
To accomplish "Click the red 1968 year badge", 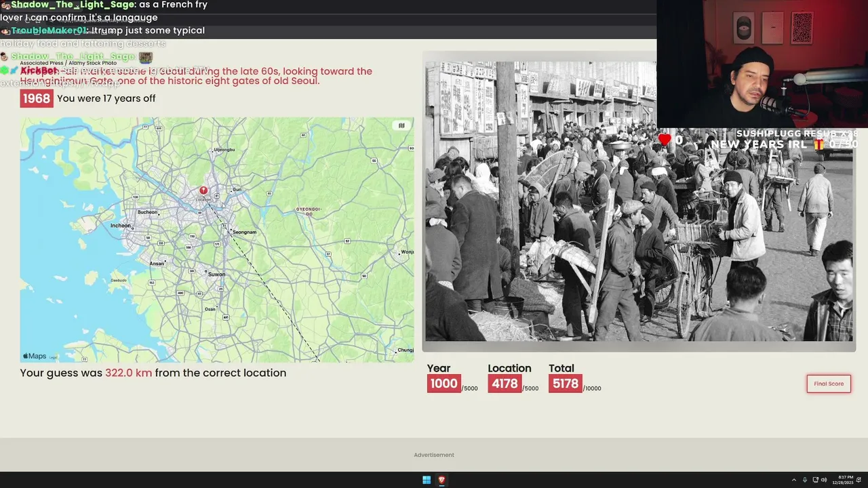I will pyautogui.click(x=37, y=98).
